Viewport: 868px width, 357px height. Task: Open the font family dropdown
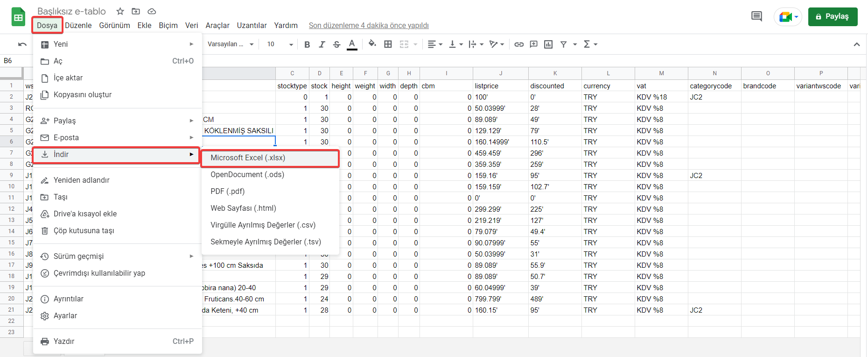coord(231,44)
